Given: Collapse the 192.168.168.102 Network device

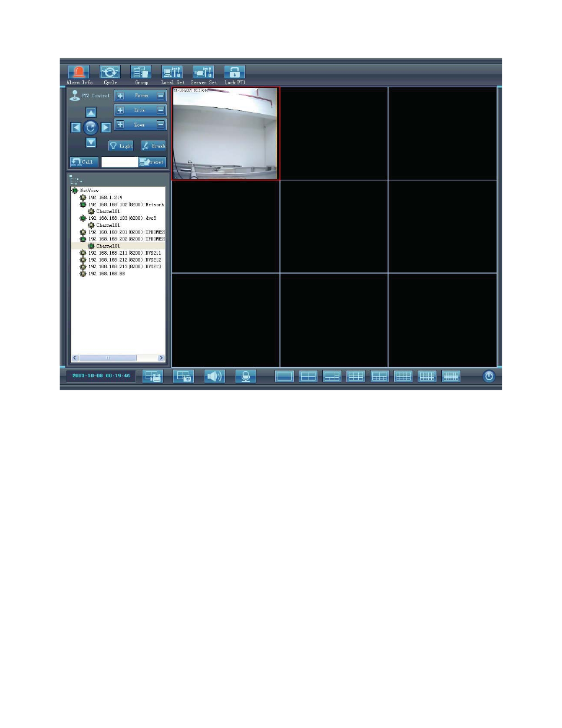Looking at the screenshot, I should (x=83, y=205).
